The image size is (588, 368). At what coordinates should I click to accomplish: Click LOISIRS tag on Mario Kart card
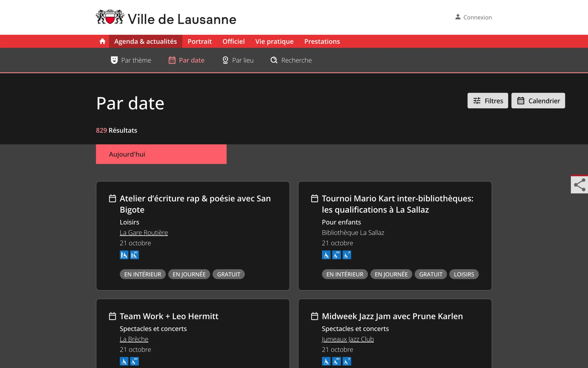pos(464,274)
